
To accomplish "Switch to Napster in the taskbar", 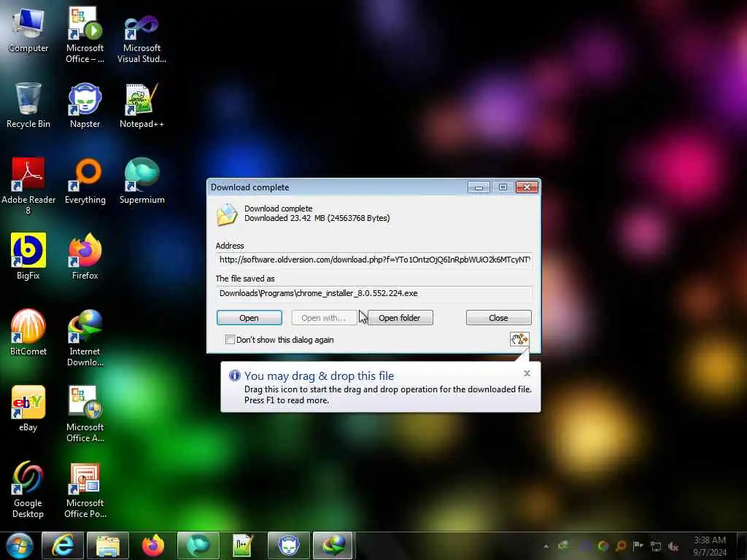I will (289, 545).
